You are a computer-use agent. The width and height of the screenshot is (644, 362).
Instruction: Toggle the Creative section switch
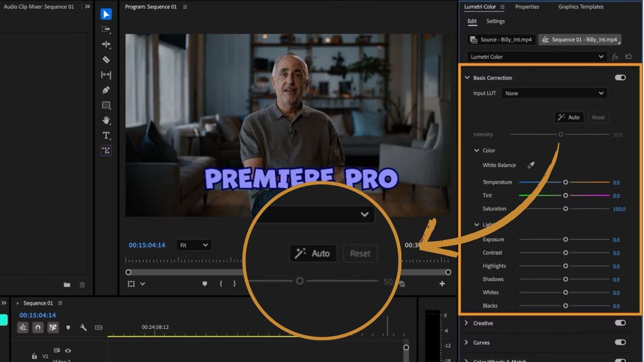(x=620, y=323)
